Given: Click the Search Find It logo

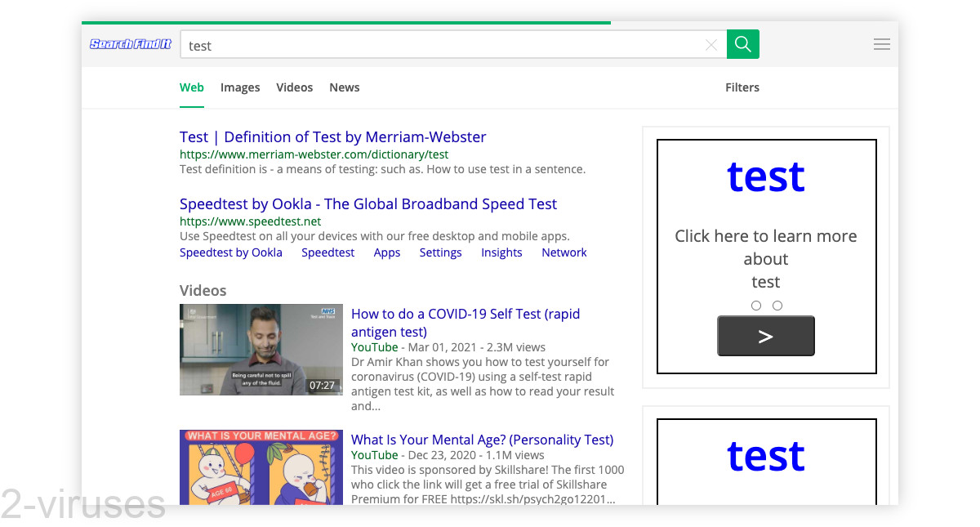Looking at the screenshot, I should point(130,44).
